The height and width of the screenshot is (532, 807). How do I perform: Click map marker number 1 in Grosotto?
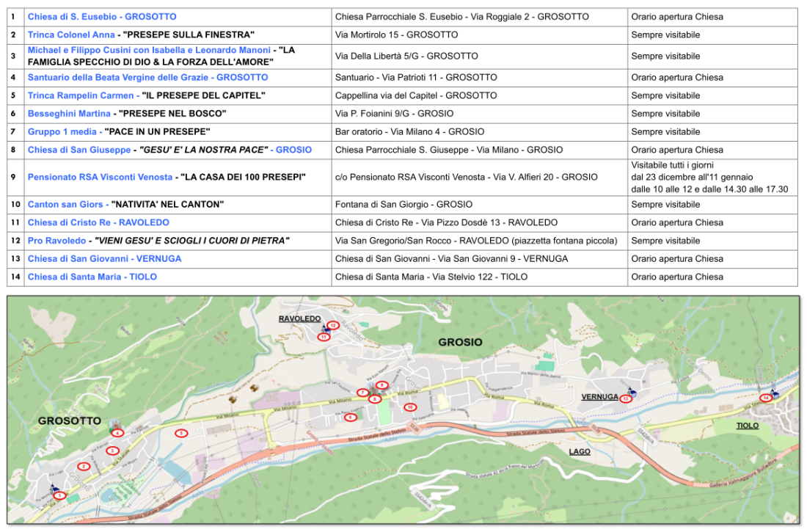[59, 495]
